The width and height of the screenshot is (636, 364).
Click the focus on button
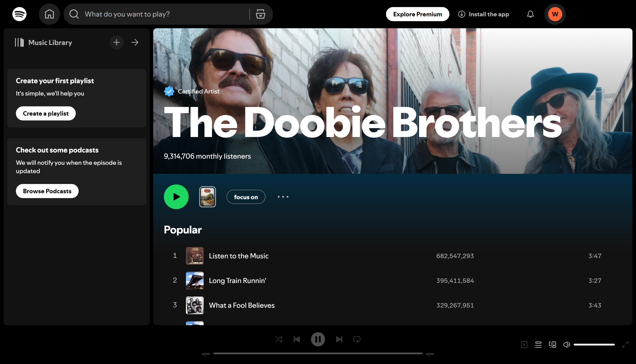[246, 197]
